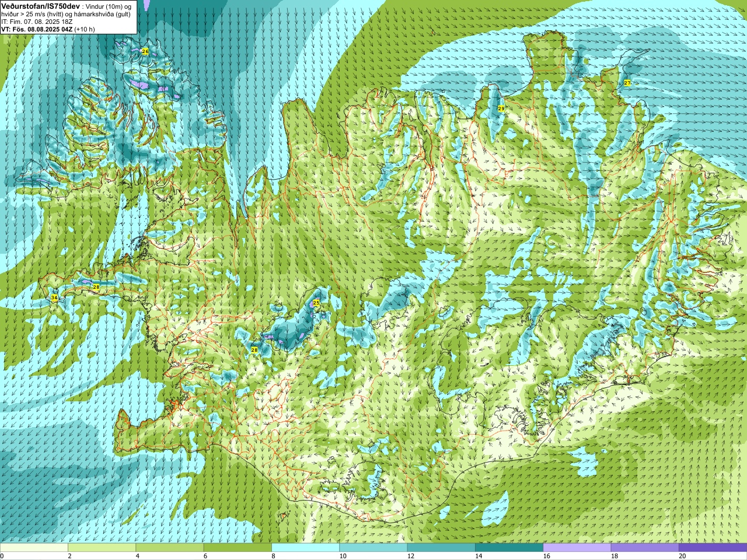The image size is (747, 560).
Task: Click the 'IT: Fim. 07. 08. 2025 18Z' line
Action: (37, 22)
